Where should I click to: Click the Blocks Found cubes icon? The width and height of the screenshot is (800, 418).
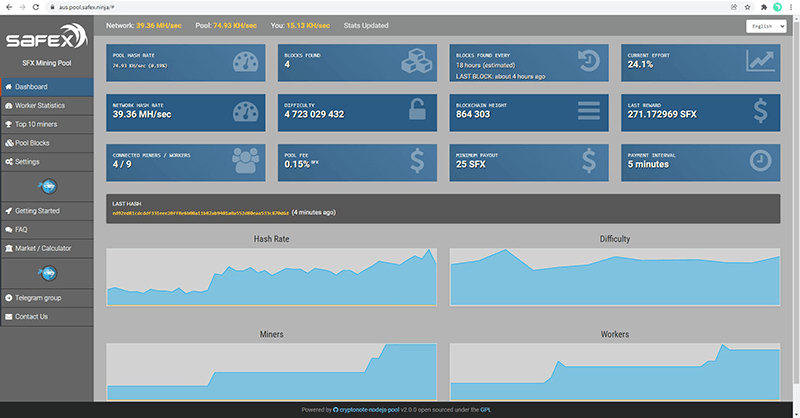(x=417, y=61)
